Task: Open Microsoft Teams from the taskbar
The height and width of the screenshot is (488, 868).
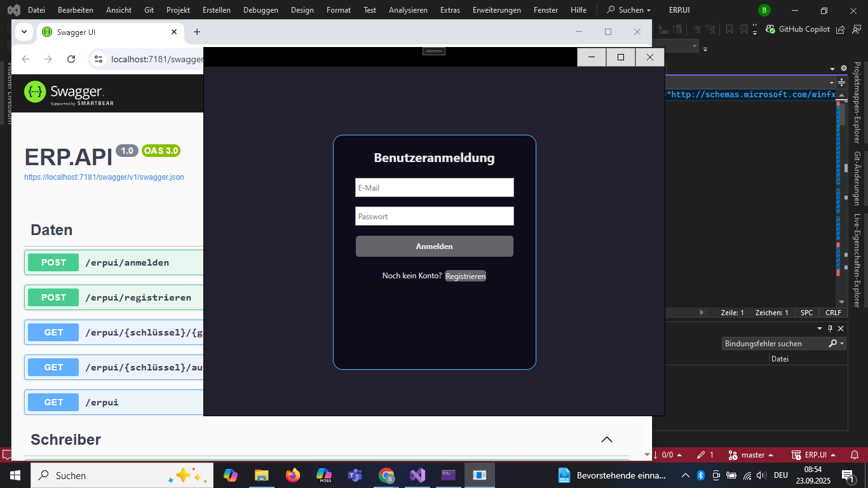Action: click(x=355, y=475)
